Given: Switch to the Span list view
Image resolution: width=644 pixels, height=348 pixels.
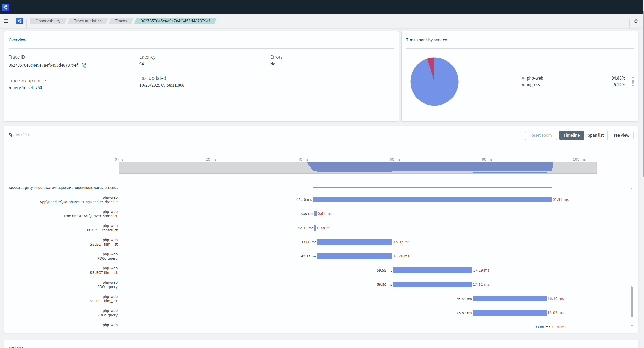Looking at the screenshot, I should [x=595, y=135].
